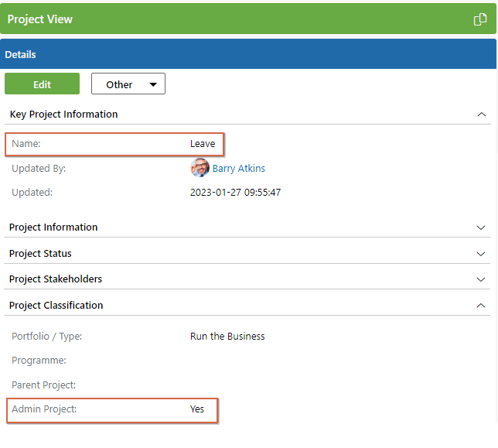The width and height of the screenshot is (498, 448).
Task: Click the Admin Project Yes value
Action: [197, 409]
